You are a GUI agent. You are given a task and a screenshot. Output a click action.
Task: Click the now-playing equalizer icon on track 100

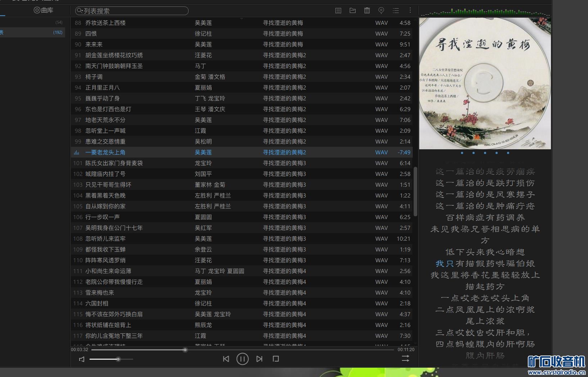pyautogui.click(x=76, y=153)
